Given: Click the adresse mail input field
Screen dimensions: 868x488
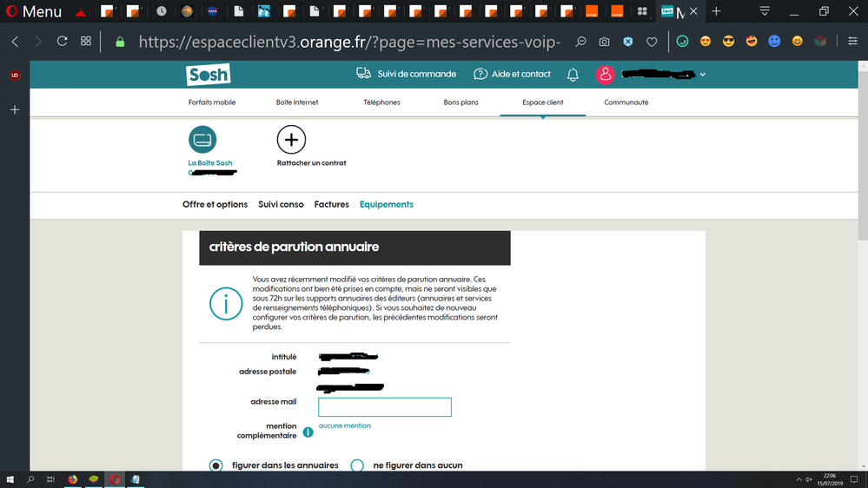Looking at the screenshot, I should (385, 406).
